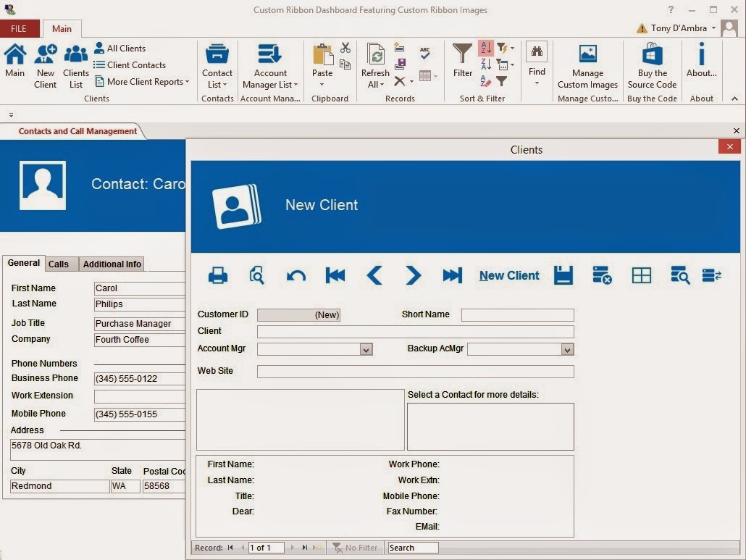This screenshot has width=746, height=560.
Task: Select the Print icon on the Clients form
Action: (217, 275)
